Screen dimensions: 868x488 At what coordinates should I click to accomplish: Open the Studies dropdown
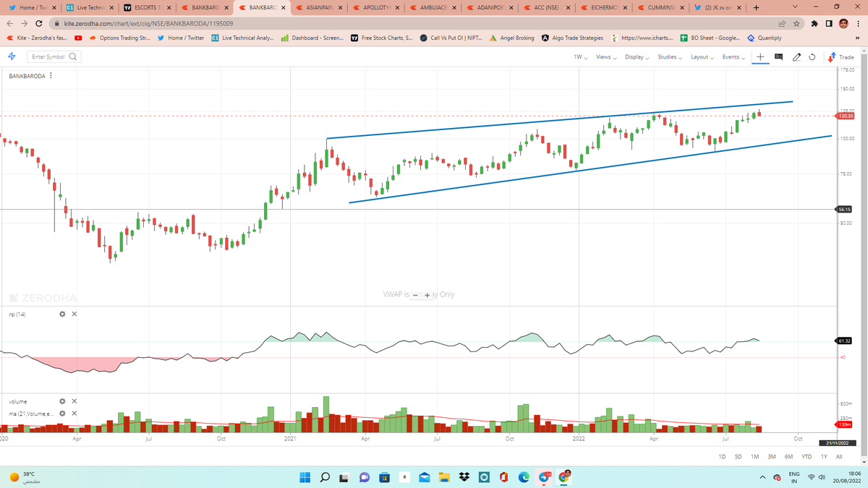coord(669,57)
